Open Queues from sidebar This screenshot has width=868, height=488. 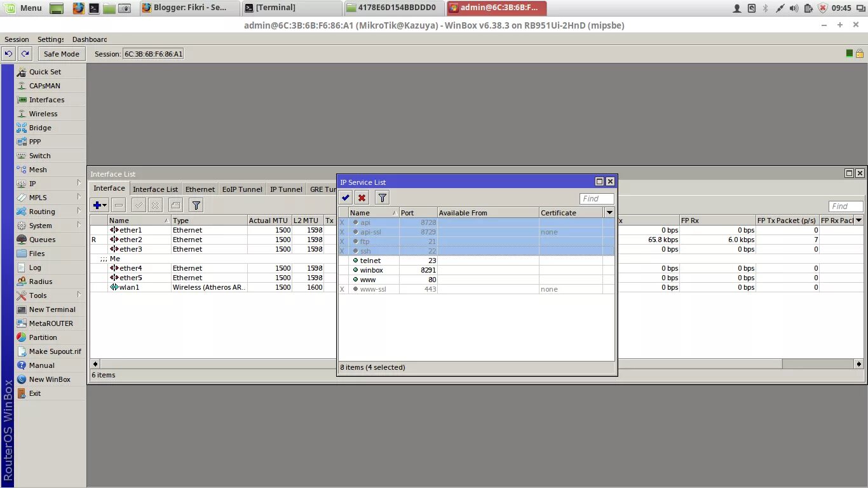click(50, 240)
